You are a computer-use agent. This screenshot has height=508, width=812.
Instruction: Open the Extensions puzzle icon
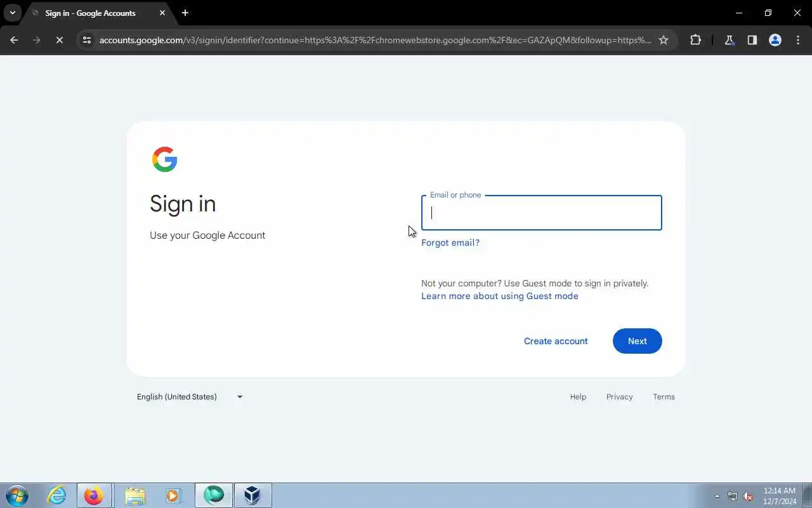695,40
